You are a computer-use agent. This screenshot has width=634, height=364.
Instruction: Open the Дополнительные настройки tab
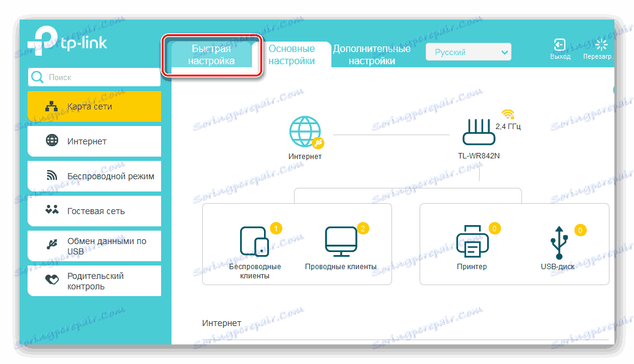[371, 54]
